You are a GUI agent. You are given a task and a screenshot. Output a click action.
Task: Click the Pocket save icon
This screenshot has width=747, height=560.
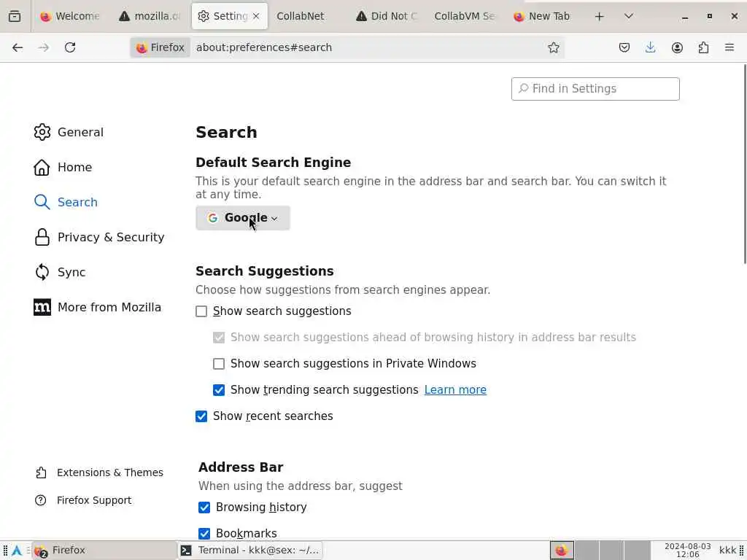pyautogui.click(x=624, y=47)
